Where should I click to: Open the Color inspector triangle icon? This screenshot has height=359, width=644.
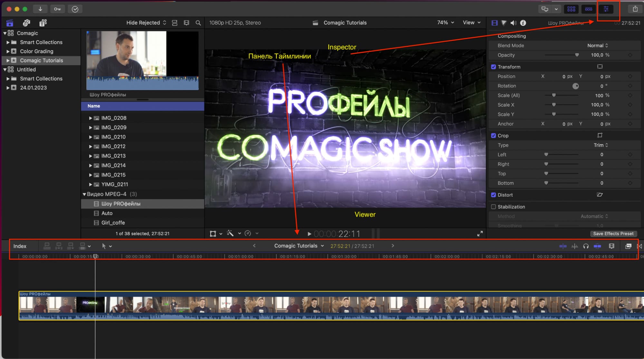click(x=504, y=23)
